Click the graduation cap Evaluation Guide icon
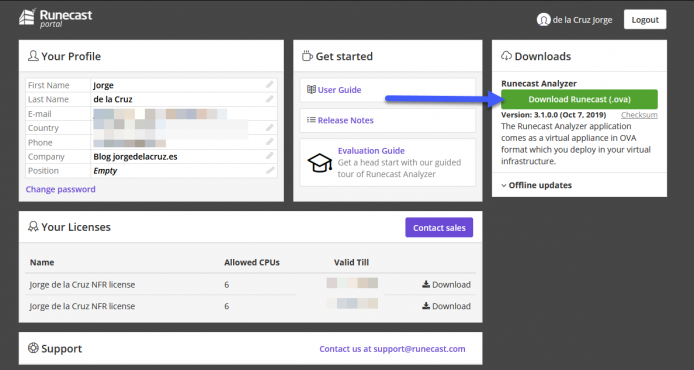This screenshot has height=370, width=694. tap(320, 162)
